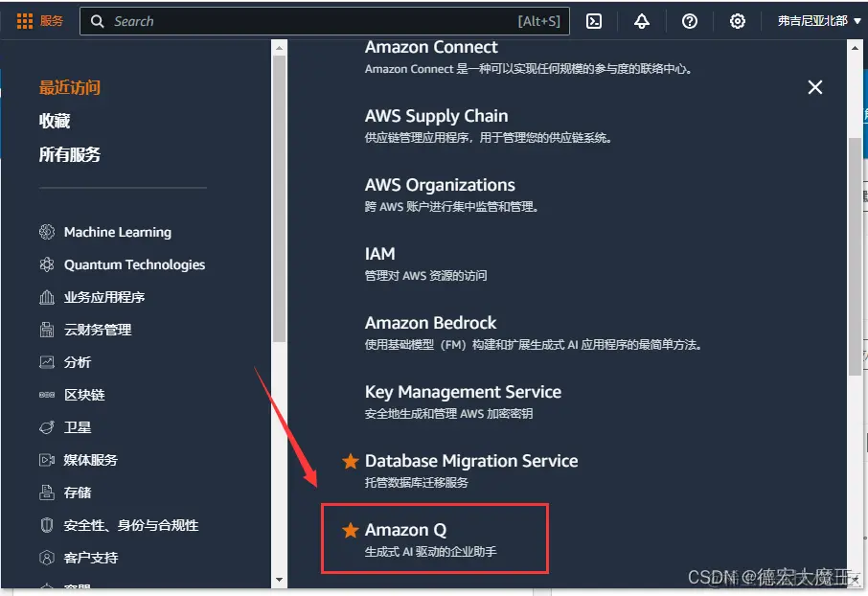Click the 存储 storage icon

(x=47, y=493)
